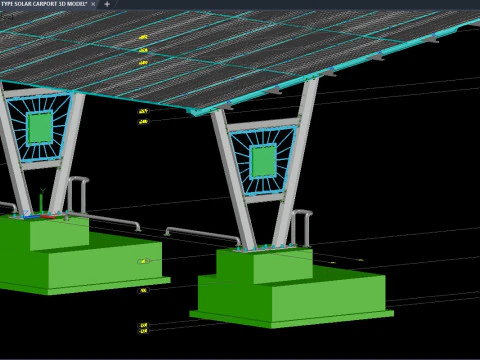Select the green square plate in left column frame

[x=40, y=128]
